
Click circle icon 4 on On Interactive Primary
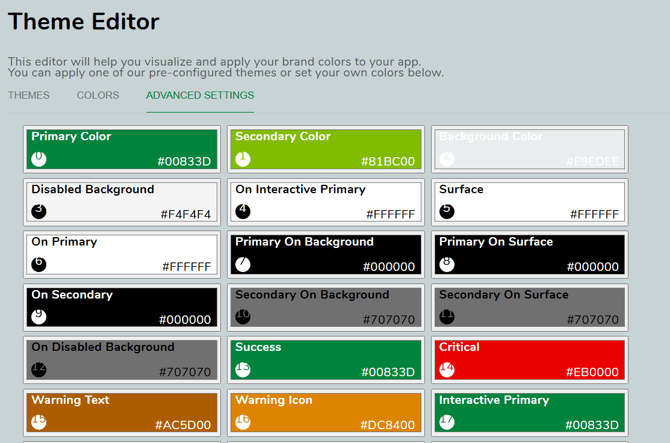(243, 211)
